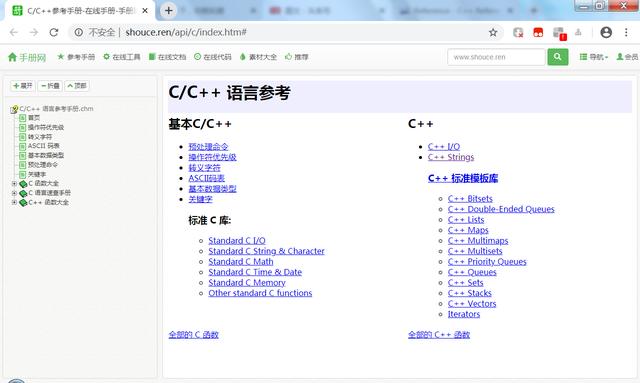Open the 导航 dropdown menu
The image size is (640, 383).
(594, 57)
